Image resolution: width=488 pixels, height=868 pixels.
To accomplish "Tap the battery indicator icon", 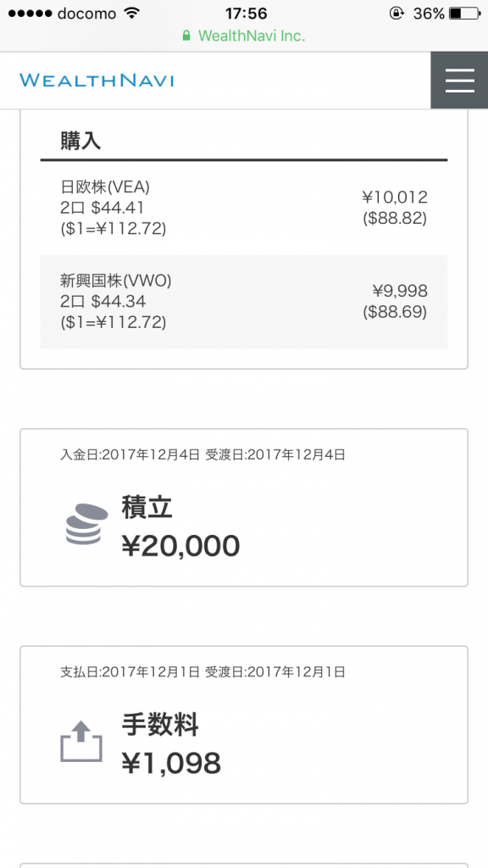I will coord(465,13).
